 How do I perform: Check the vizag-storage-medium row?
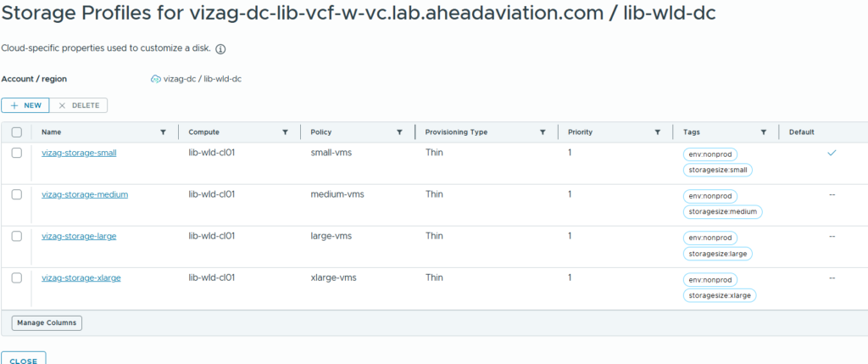(17, 194)
